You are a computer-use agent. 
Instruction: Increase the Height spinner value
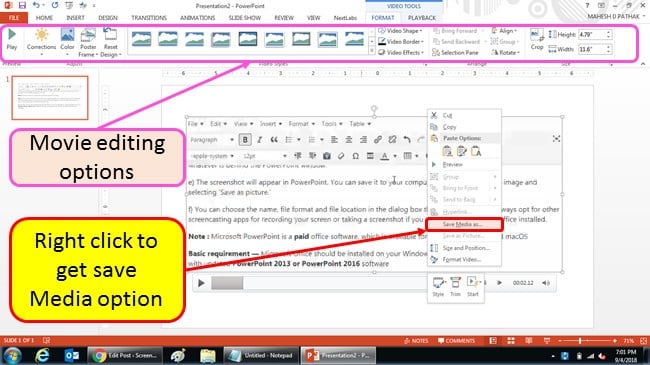pyautogui.click(x=609, y=32)
